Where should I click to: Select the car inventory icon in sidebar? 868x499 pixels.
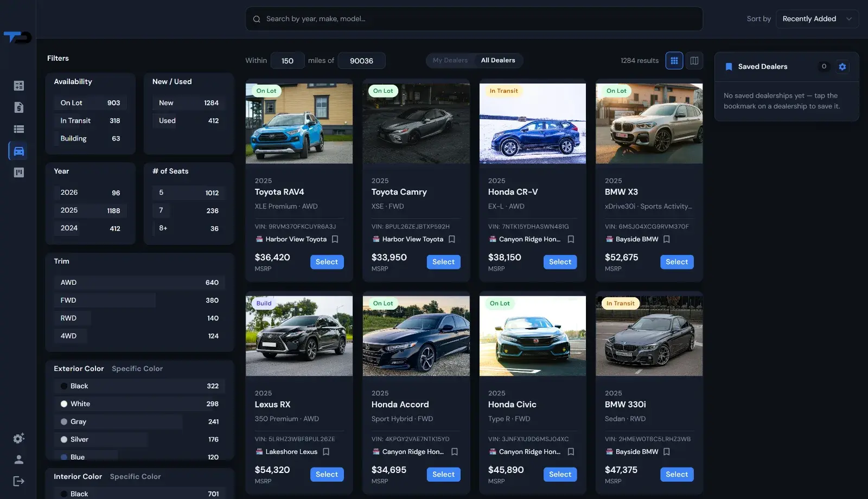18,151
